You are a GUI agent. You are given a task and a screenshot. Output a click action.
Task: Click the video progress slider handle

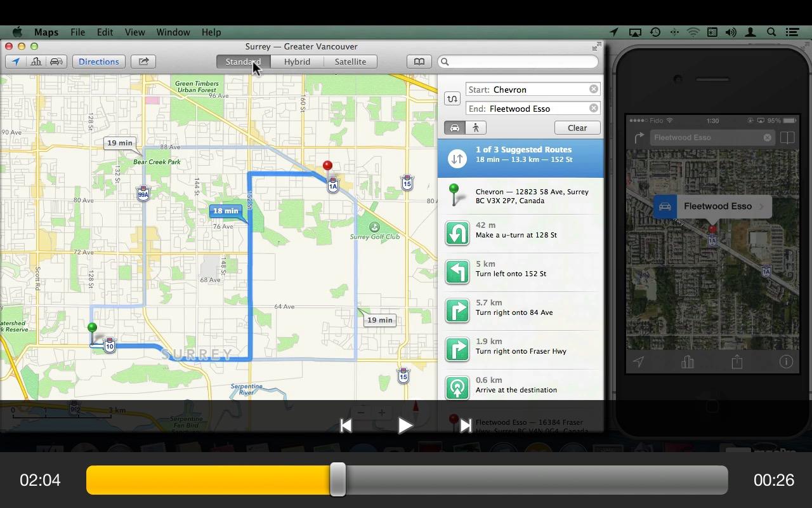337,479
